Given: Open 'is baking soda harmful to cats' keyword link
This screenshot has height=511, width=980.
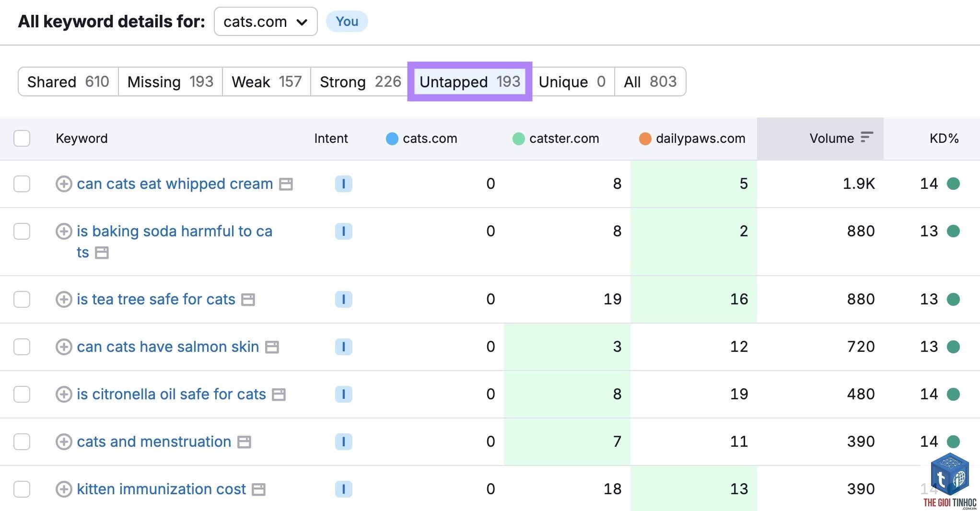Looking at the screenshot, I should tap(175, 242).
